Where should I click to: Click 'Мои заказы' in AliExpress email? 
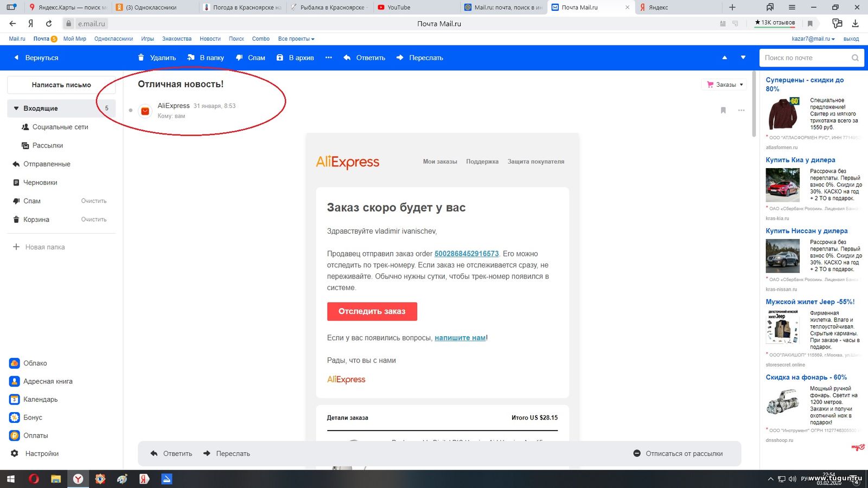[440, 162]
